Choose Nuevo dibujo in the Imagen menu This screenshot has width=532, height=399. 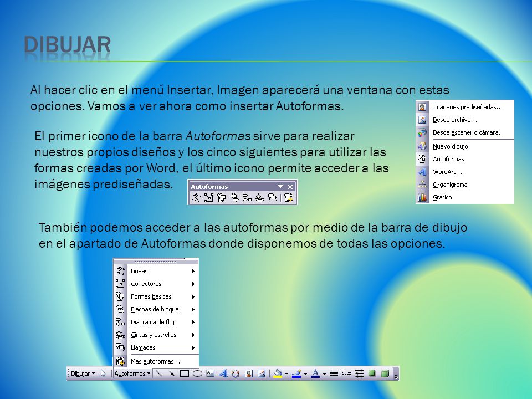(465, 146)
